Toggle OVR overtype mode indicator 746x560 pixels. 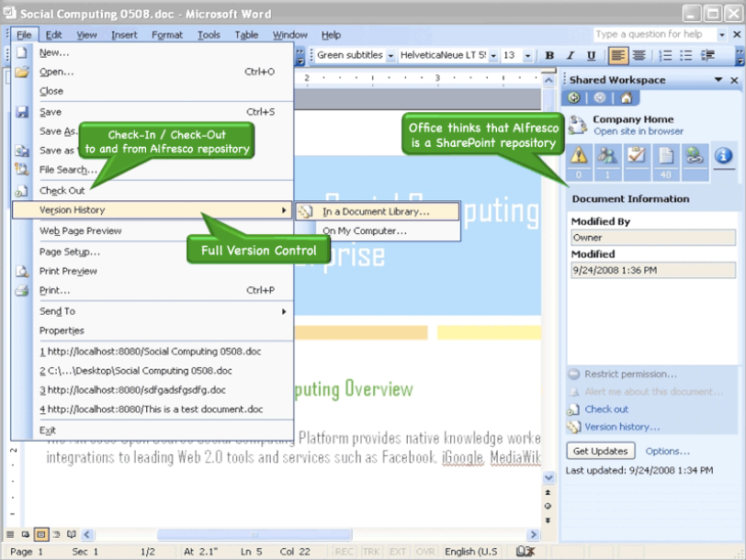(425, 552)
